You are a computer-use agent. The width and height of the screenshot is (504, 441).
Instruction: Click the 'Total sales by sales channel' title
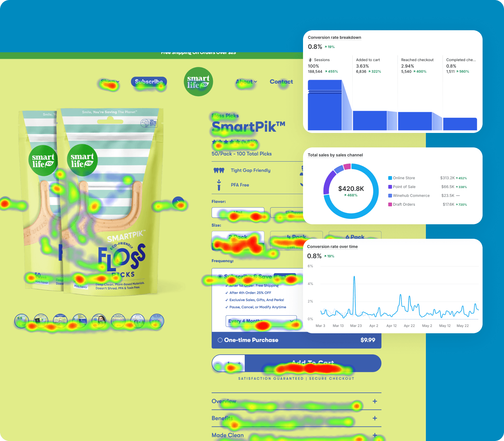[x=335, y=155]
